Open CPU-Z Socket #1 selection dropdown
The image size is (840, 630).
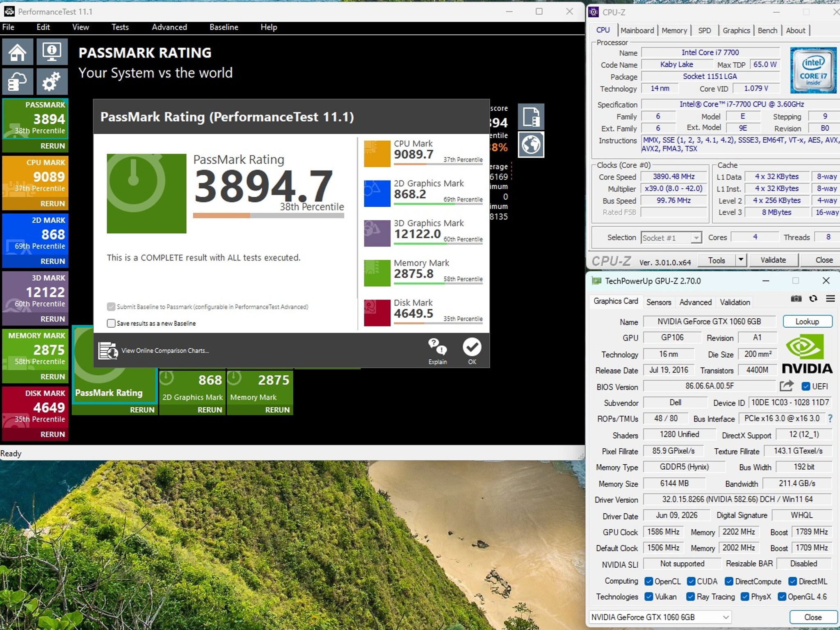coord(671,237)
